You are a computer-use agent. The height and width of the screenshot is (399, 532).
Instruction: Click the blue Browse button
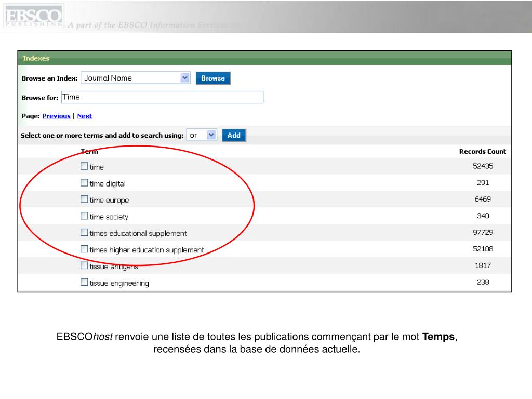(x=213, y=78)
